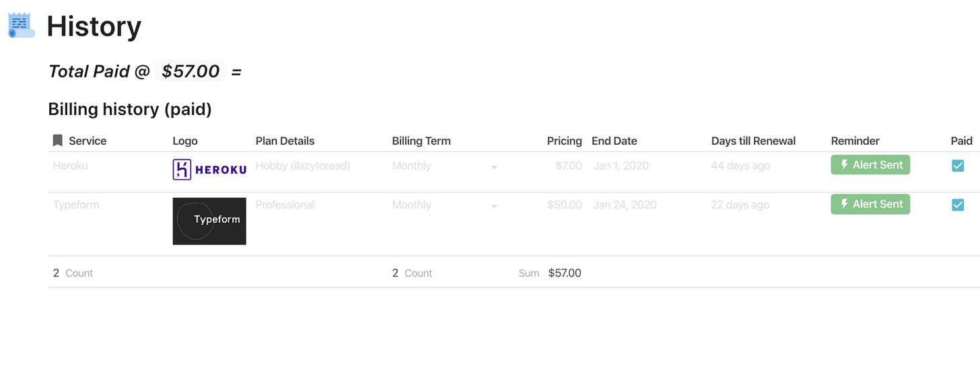Viewport: 980px width, 373px height.
Task: Click the Alert Sent button for Heroku
Action: tap(870, 165)
